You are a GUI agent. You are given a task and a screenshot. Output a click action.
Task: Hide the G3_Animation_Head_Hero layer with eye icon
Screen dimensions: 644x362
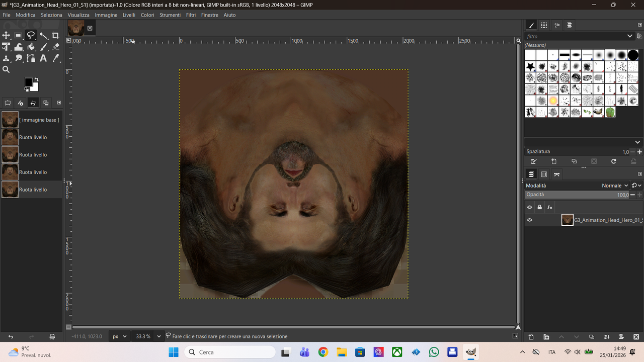tap(529, 220)
